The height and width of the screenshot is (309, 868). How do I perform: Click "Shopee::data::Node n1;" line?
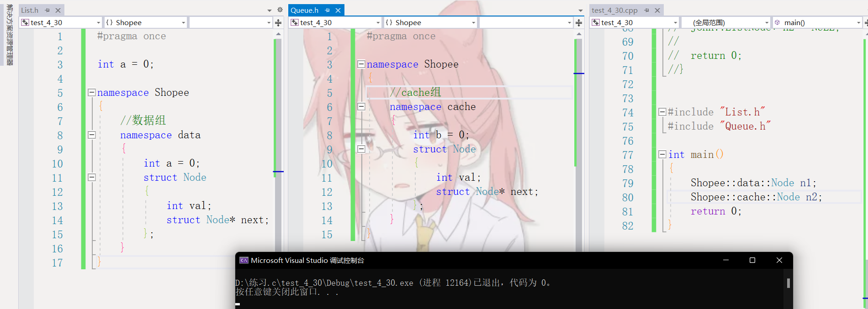(x=753, y=183)
